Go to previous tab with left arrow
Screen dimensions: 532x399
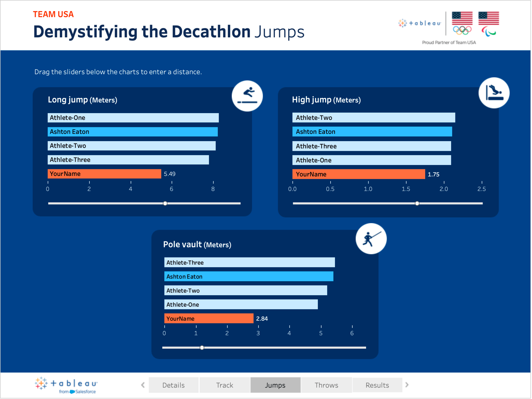143,385
